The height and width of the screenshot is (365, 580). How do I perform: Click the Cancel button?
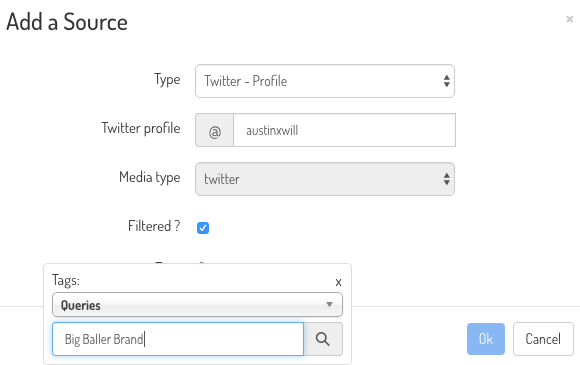click(x=543, y=339)
